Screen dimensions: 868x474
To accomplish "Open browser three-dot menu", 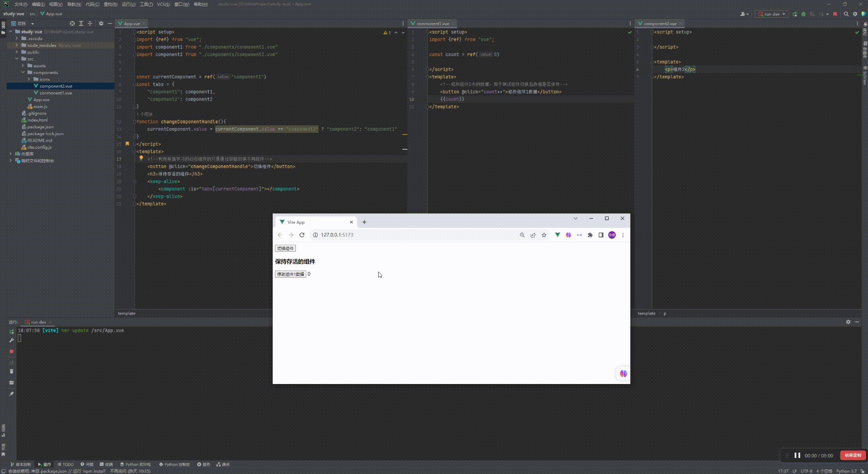I will pos(623,235).
